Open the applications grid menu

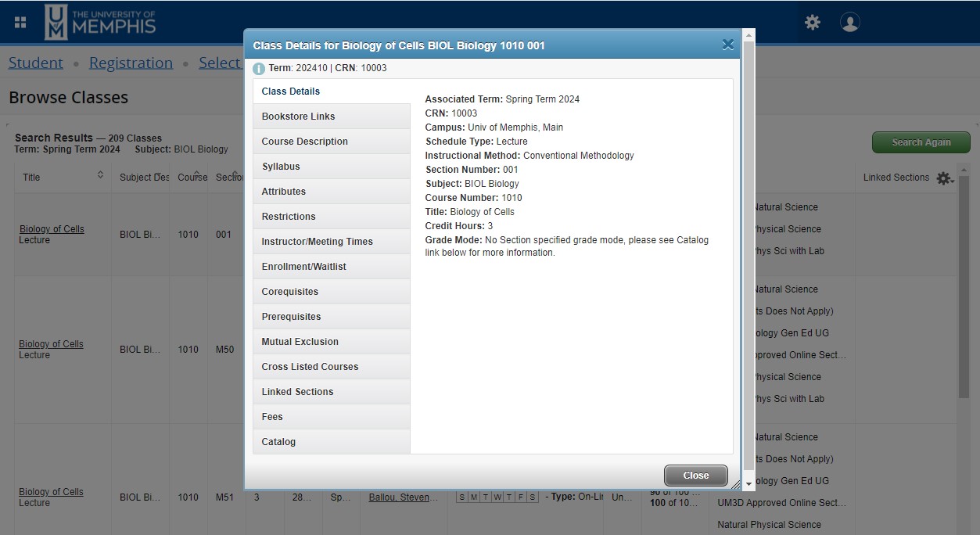(20, 20)
